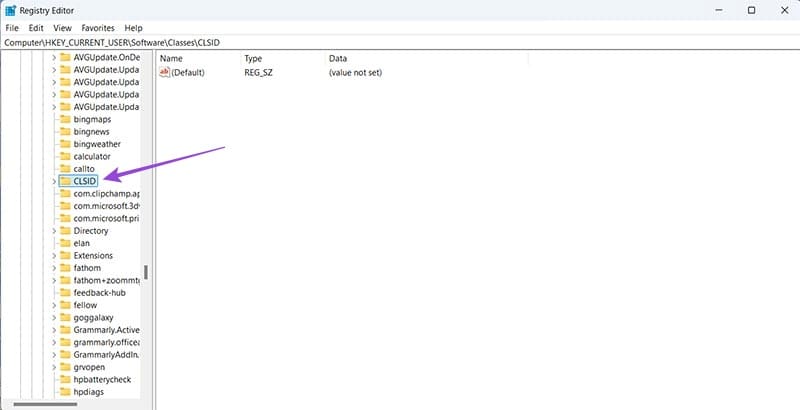Click the calculator key folder icon
The image size is (800, 410).
tap(65, 157)
